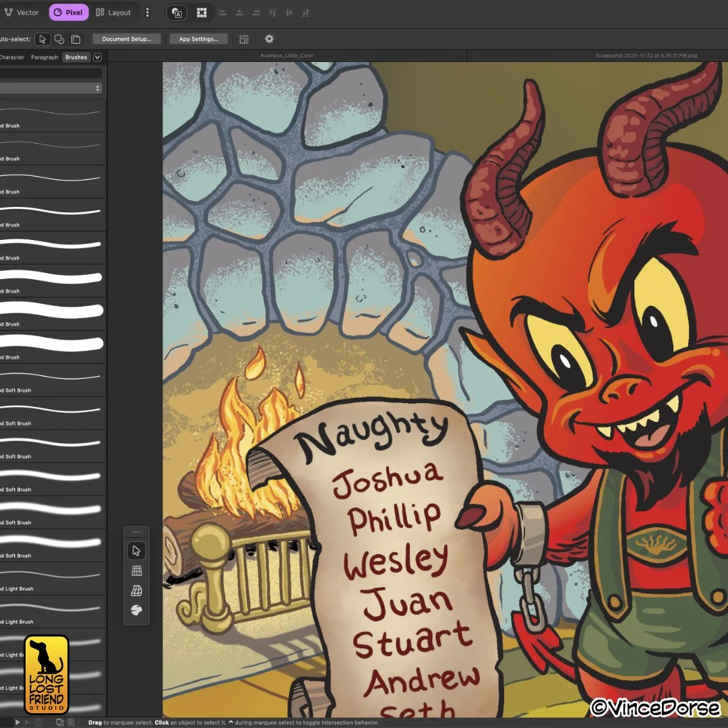Screen dimensions: 728x728
Task: Switch to the Vector persona
Action: 22,13
